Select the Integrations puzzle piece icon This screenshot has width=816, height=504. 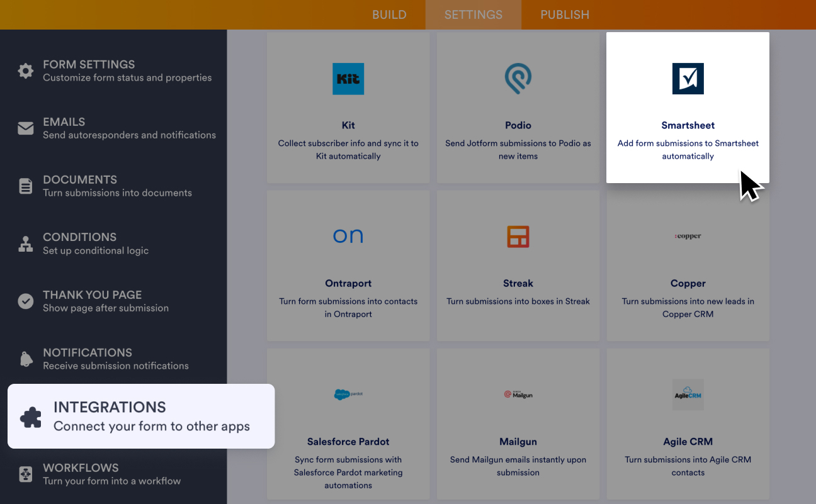point(30,416)
